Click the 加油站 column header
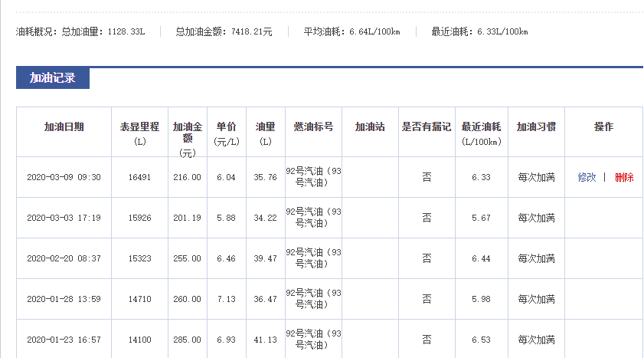The height and width of the screenshot is (358, 644). pyautogui.click(x=370, y=127)
